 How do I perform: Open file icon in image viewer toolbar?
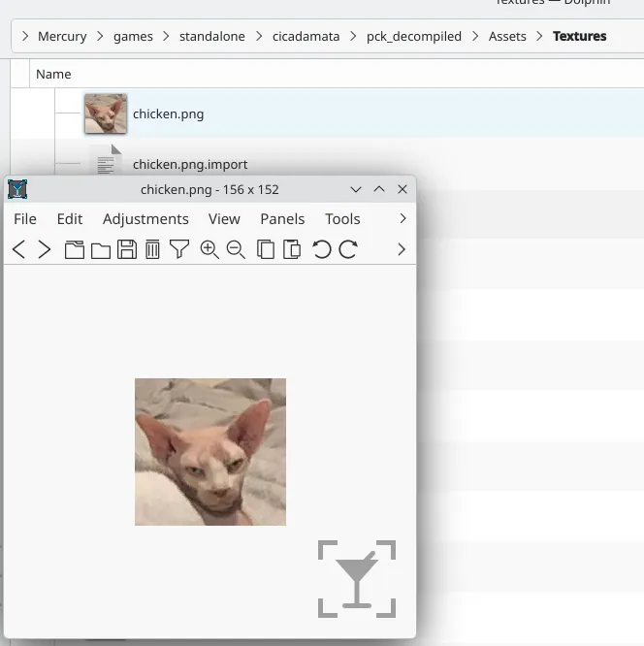coord(75,249)
